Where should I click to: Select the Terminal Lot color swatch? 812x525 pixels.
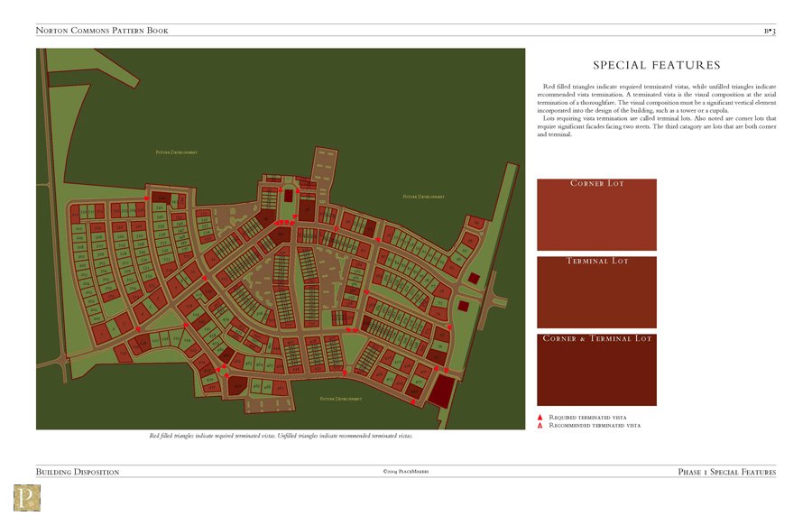pyautogui.click(x=596, y=292)
